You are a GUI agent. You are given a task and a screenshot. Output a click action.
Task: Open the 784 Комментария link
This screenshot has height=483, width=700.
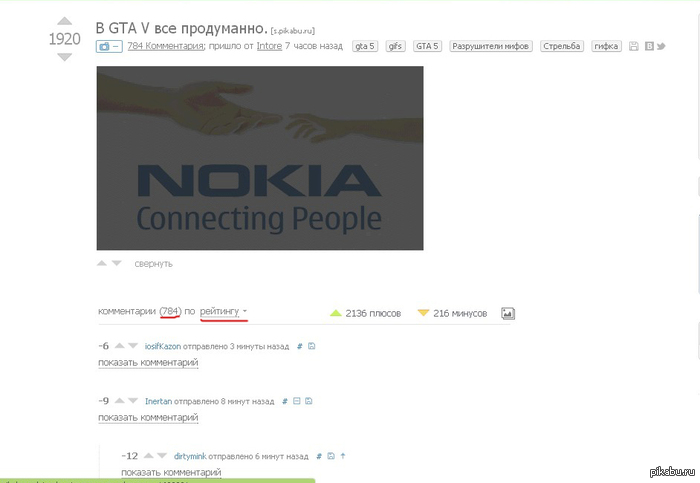pos(166,46)
